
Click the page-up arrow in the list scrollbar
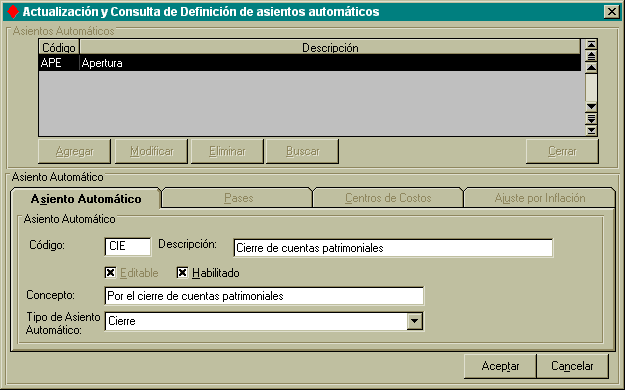[x=591, y=56]
